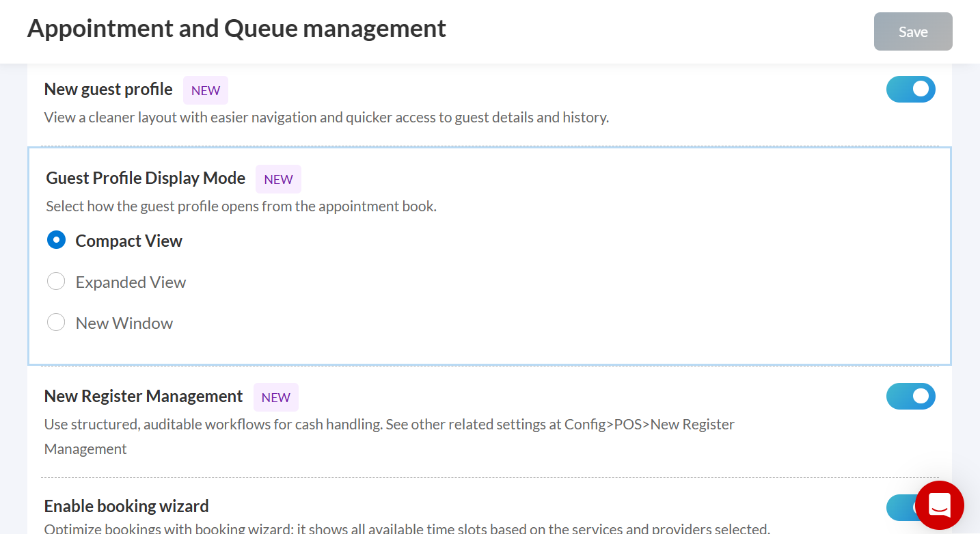Click the Expanded View text label

click(x=131, y=282)
